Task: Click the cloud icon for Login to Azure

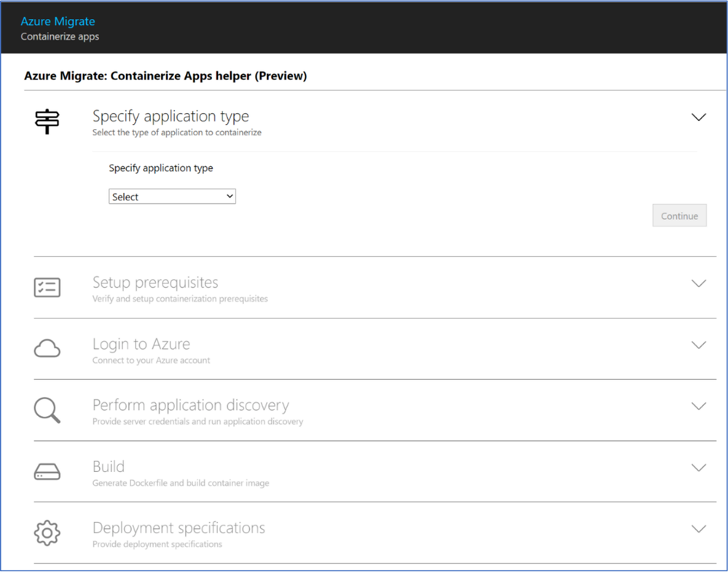Action: pos(47,348)
